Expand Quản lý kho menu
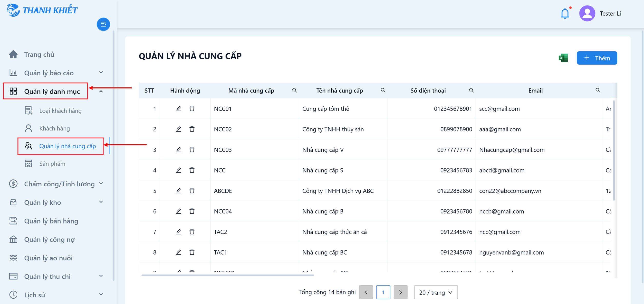 coord(56,202)
